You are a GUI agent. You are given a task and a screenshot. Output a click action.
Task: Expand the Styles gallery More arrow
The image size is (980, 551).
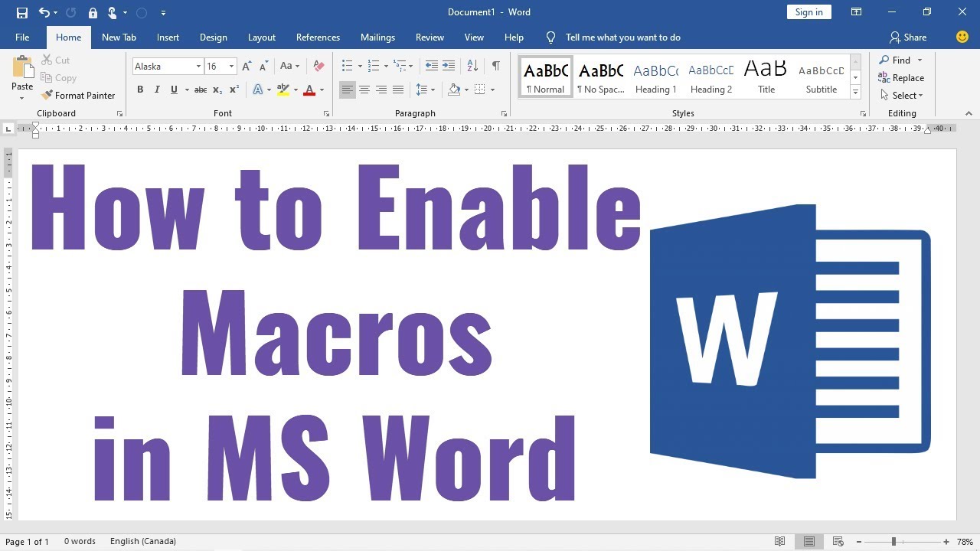856,93
